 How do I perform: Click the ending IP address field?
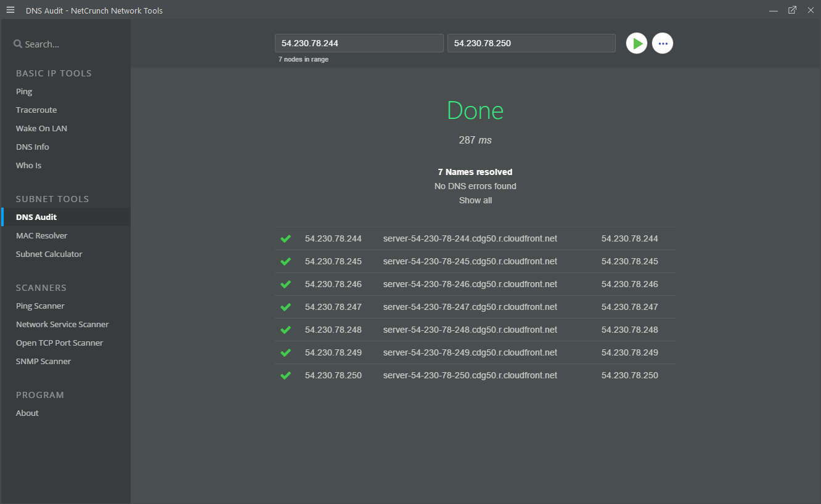point(531,43)
